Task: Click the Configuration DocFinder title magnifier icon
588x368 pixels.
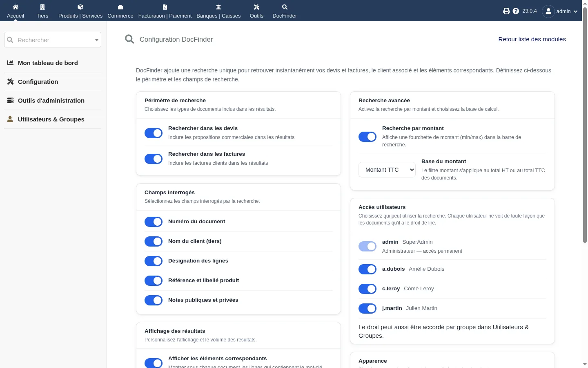Action: pyautogui.click(x=129, y=39)
